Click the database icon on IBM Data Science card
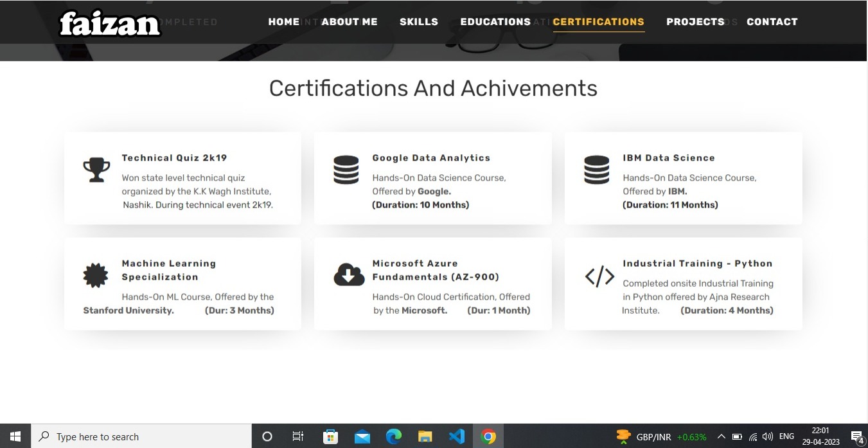The width and height of the screenshot is (868, 448). click(x=596, y=169)
